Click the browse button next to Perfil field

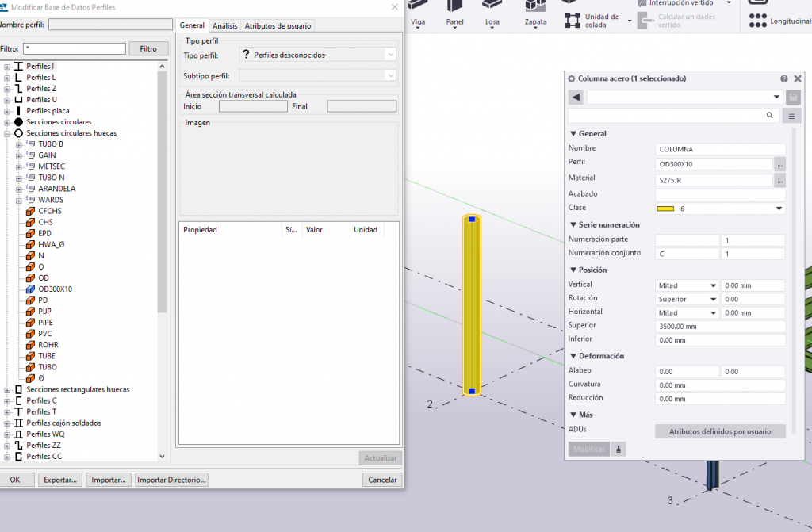[780, 164]
